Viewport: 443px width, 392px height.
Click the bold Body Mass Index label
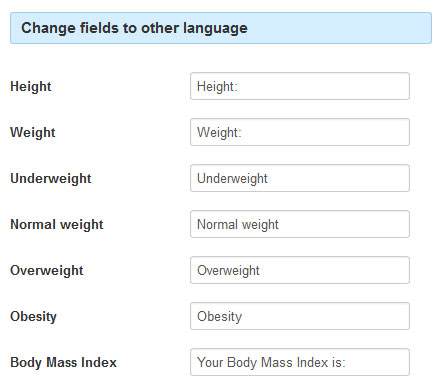[63, 362]
